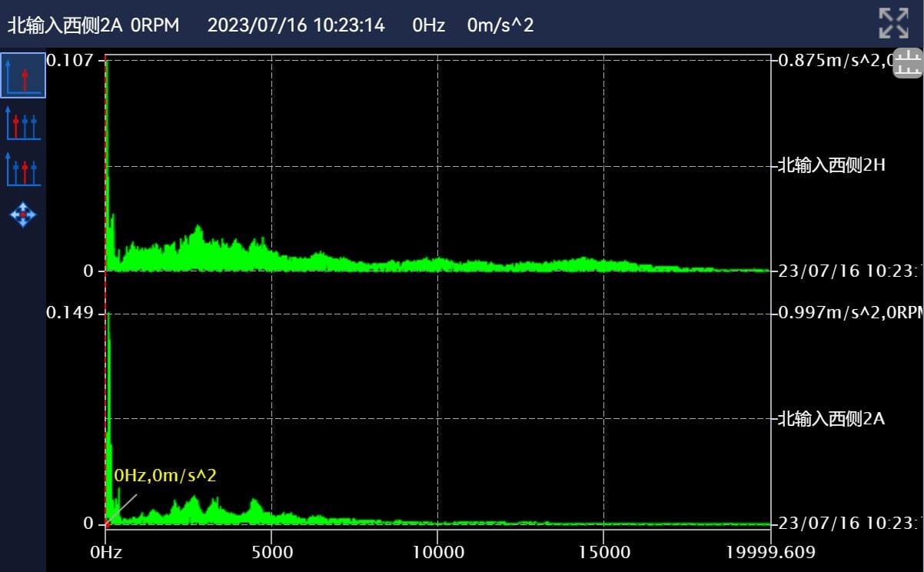This screenshot has width=924, height=572.
Task: Select the single cursor tool
Action: pos(23,75)
